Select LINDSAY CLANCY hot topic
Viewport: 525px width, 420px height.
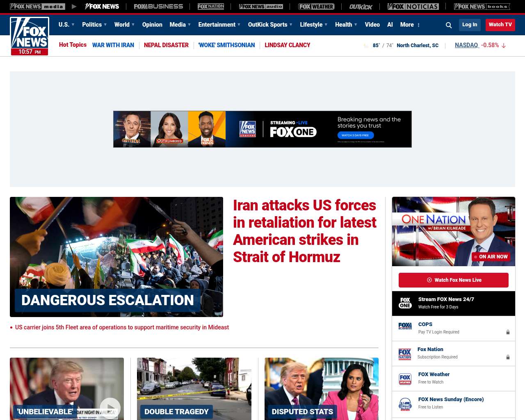click(287, 45)
